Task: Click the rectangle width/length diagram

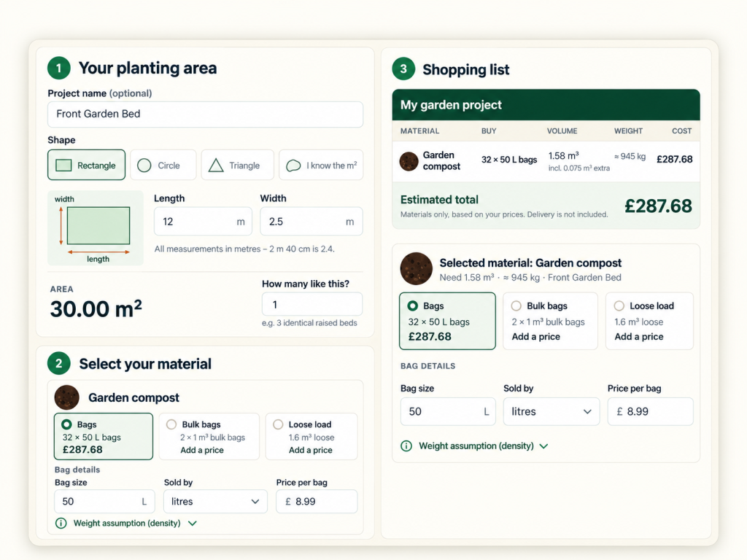Action: pyautogui.click(x=96, y=228)
